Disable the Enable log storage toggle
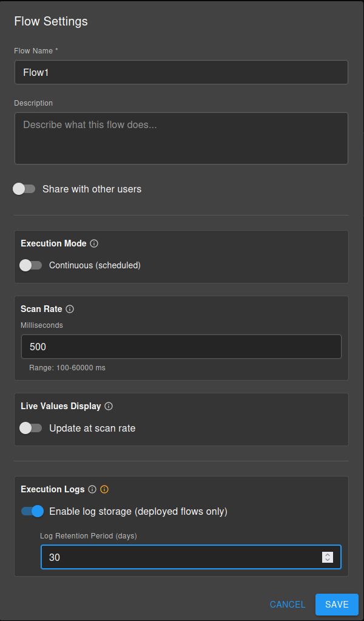364x621 pixels. pyautogui.click(x=32, y=511)
